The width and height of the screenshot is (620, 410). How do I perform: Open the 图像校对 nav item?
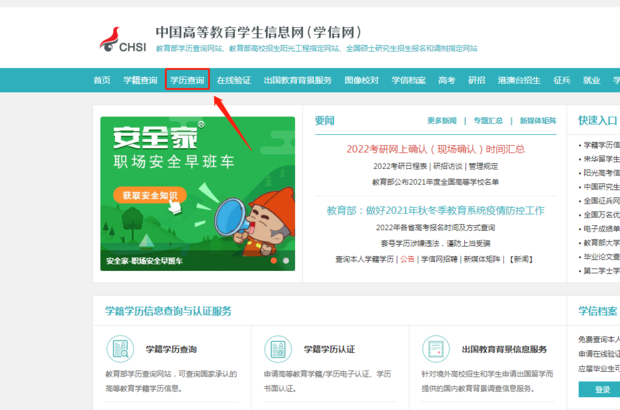[361, 80]
